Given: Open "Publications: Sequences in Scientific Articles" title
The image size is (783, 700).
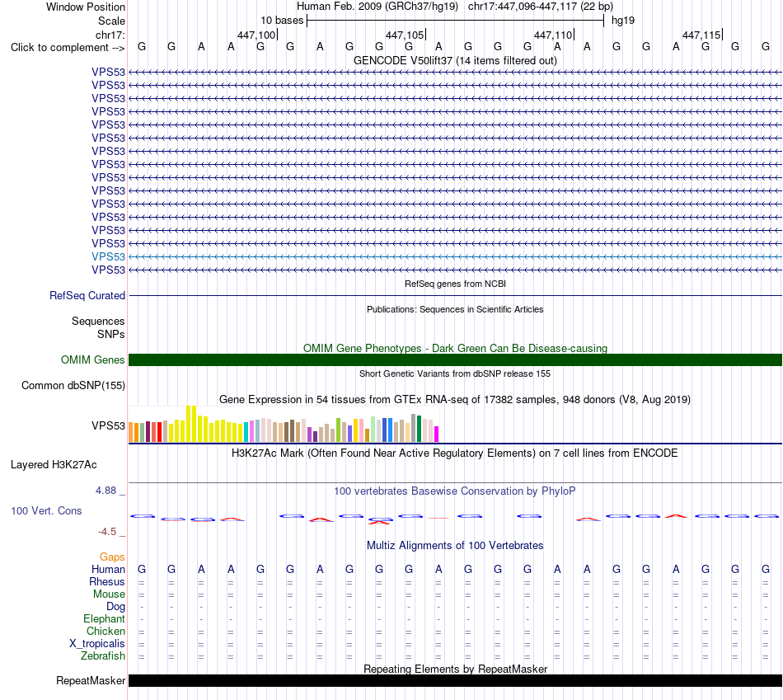Looking at the screenshot, I should [455, 309].
